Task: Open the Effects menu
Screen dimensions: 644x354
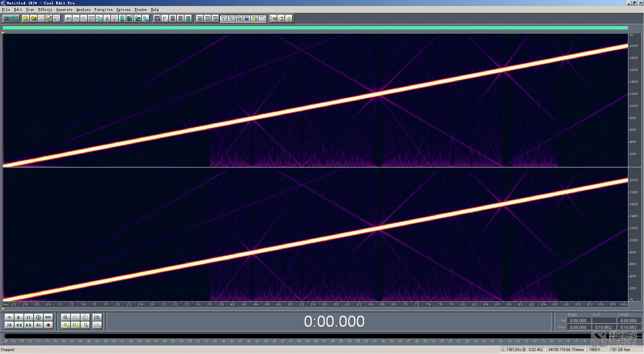Action: pyautogui.click(x=45, y=9)
